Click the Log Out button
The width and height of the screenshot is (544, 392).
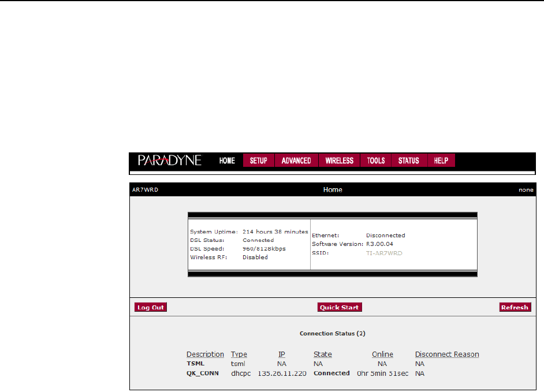(x=151, y=307)
